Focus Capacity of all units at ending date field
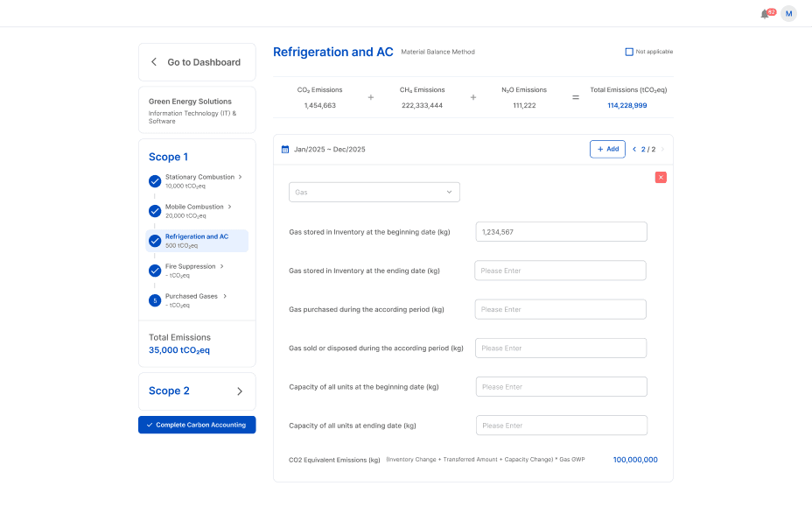The height and width of the screenshot is (507, 812). click(x=561, y=426)
